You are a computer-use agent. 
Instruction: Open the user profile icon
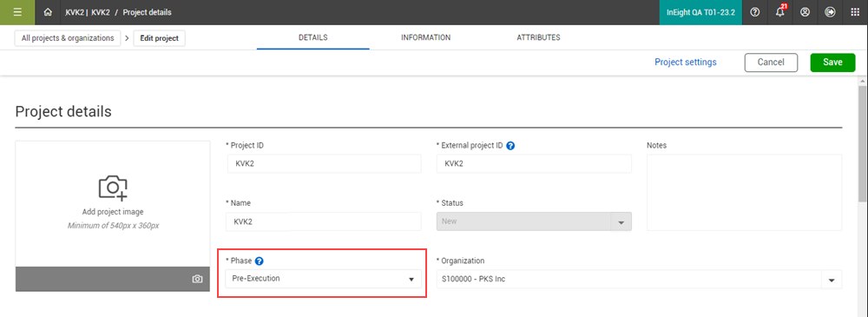click(806, 12)
